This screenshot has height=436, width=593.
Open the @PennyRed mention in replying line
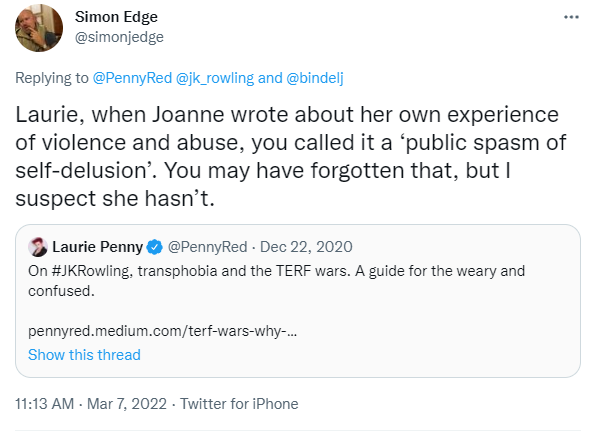click(x=132, y=78)
